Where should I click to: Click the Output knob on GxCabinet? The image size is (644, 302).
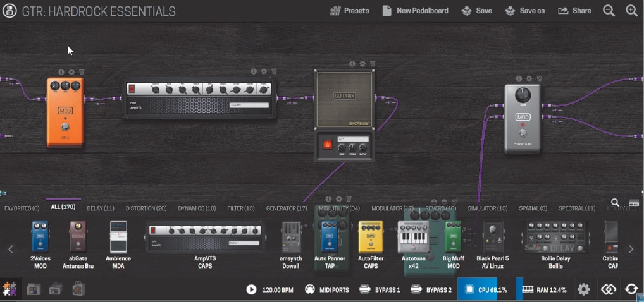362,148
